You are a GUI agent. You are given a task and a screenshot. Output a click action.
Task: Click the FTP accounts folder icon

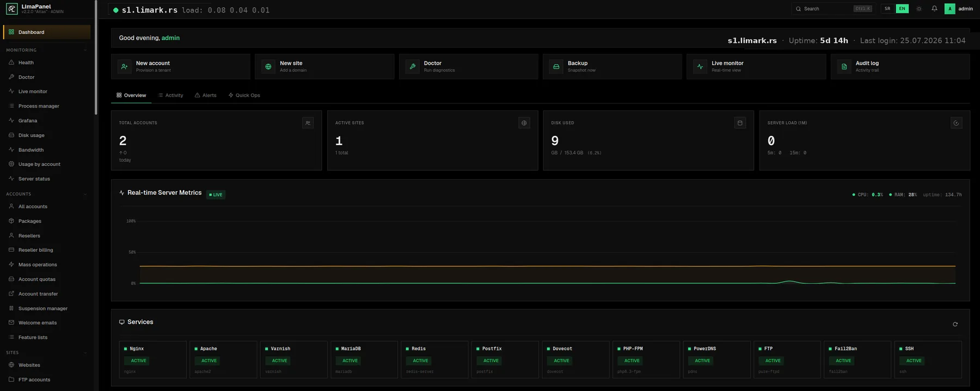tap(11, 380)
